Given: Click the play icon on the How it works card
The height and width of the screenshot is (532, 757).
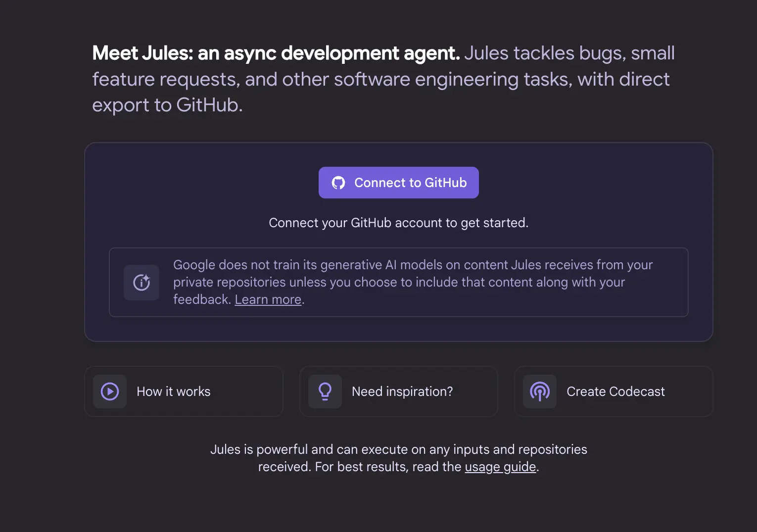Looking at the screenshot, I should (x=110, y=391).
